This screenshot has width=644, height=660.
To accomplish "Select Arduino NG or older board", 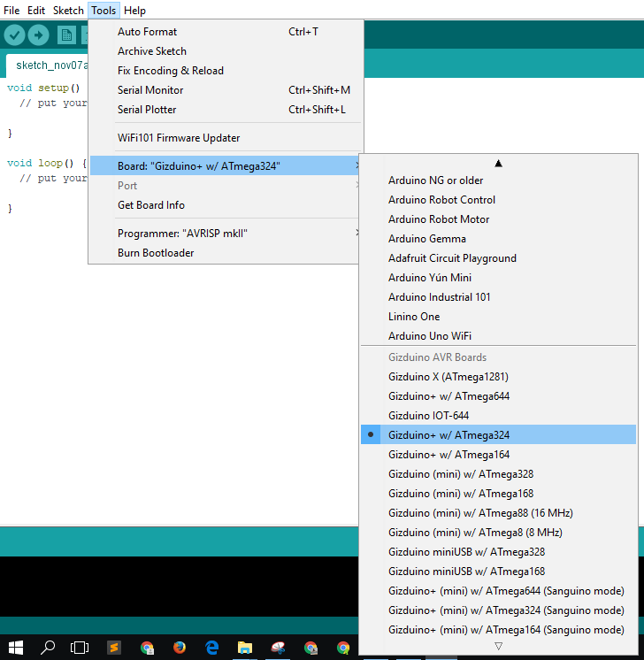I will pyautogui.click(x=498, y=180).
